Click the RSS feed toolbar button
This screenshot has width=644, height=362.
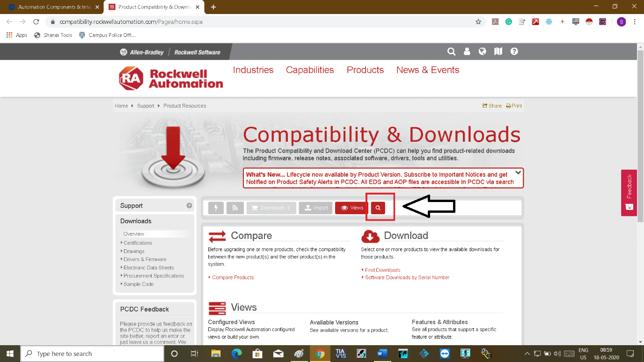pos(235,208)
